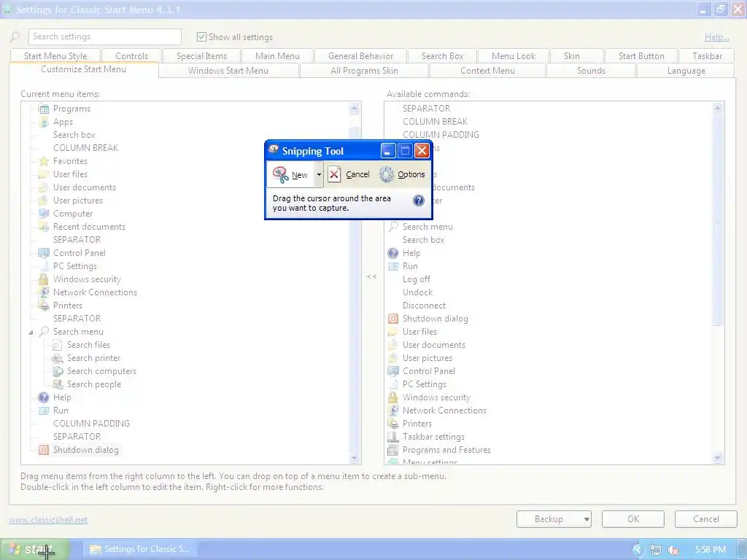This screenshot has width=747, height=560.
Task: Open the Snipping Tool New dropdown arrow
Action: point(319,175)
